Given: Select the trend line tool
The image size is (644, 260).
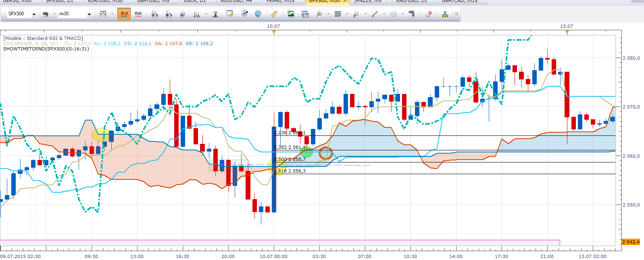Looking at the screenshot, I should pyautogui.click(x=375, y=14).
